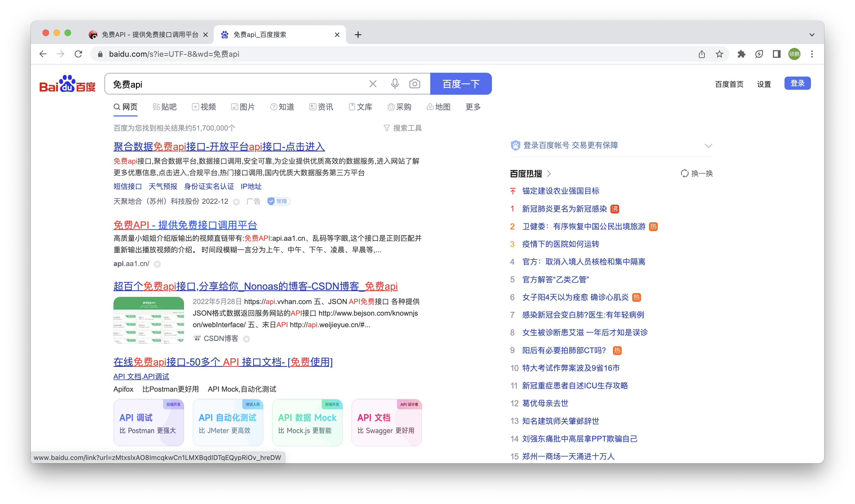Switch to the 采购 tab
855x504 pixels.
coord(399,107)
